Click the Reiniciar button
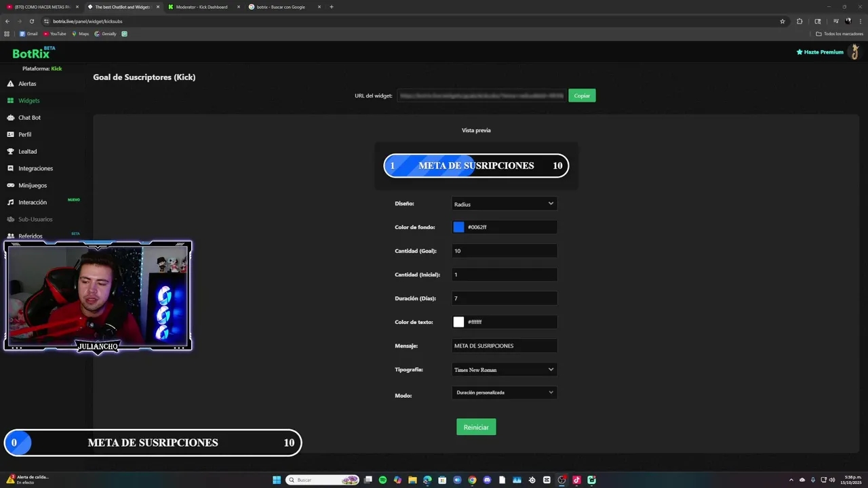 [x=476, y=427]
